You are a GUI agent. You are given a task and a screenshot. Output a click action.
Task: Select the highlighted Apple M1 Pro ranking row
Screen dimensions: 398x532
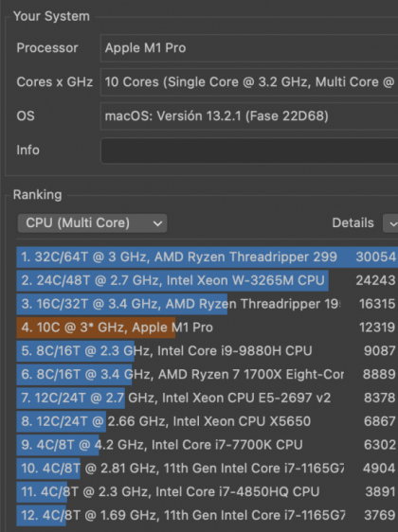[208, 328]
